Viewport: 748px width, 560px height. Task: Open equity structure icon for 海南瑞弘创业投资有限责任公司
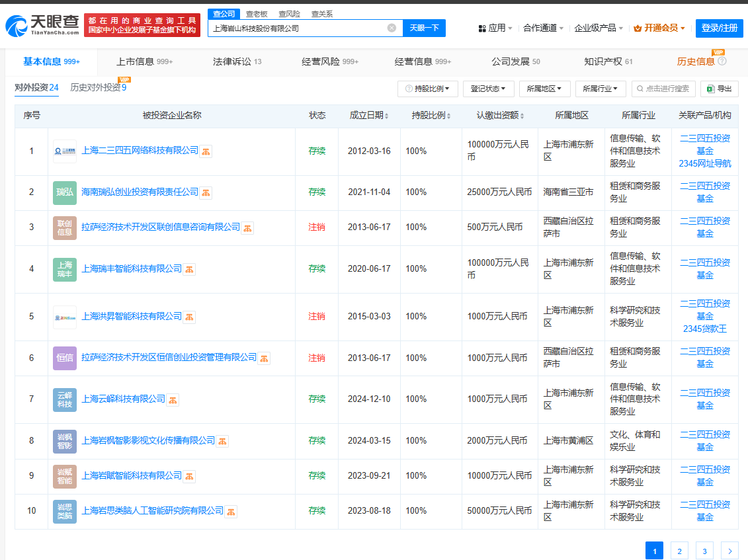(206, 193)
